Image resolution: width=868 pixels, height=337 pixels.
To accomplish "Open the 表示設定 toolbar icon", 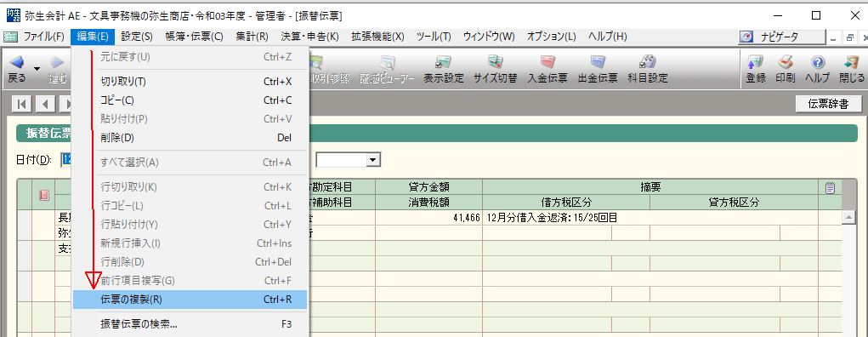I will point(444,68).
